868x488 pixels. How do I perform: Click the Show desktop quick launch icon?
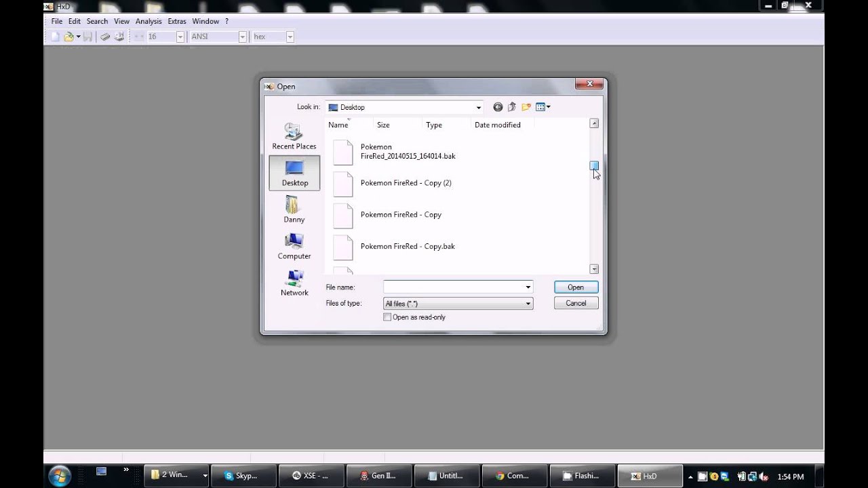pos(102,471)
